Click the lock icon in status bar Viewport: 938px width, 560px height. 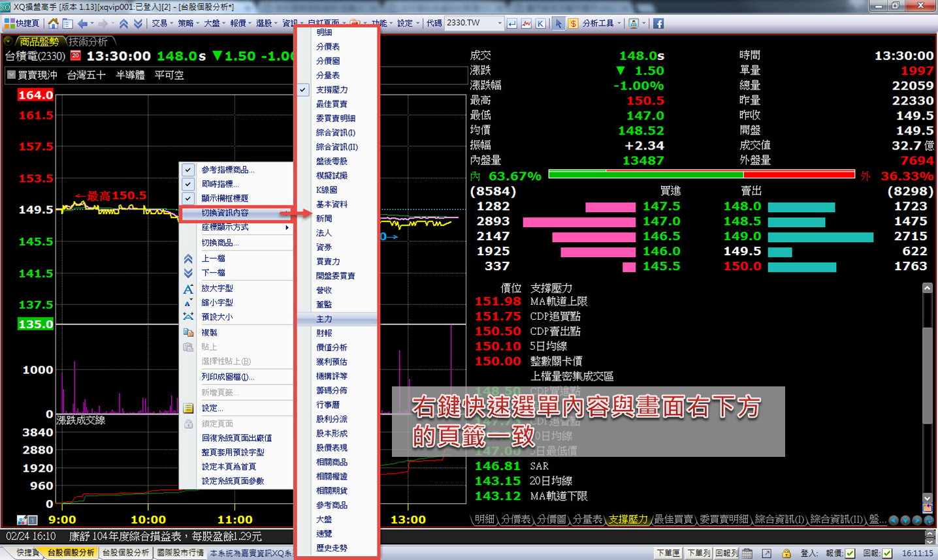[x=787, y=553]
